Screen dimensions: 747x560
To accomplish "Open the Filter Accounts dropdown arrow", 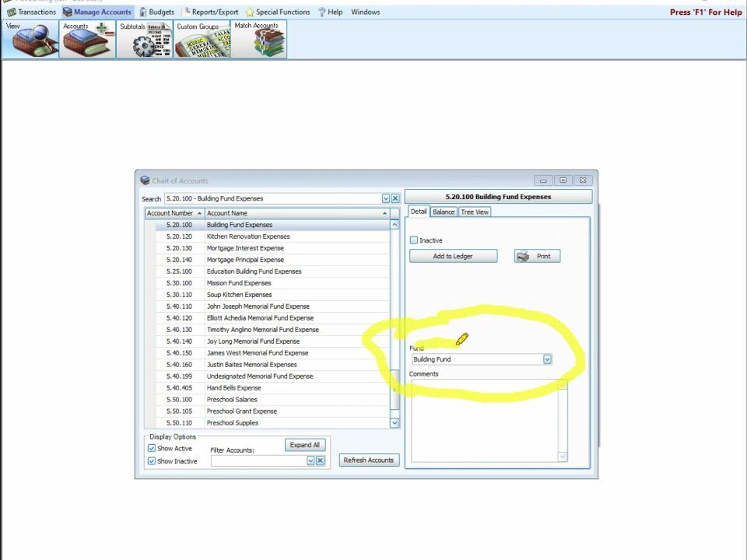I will (310, 460).
